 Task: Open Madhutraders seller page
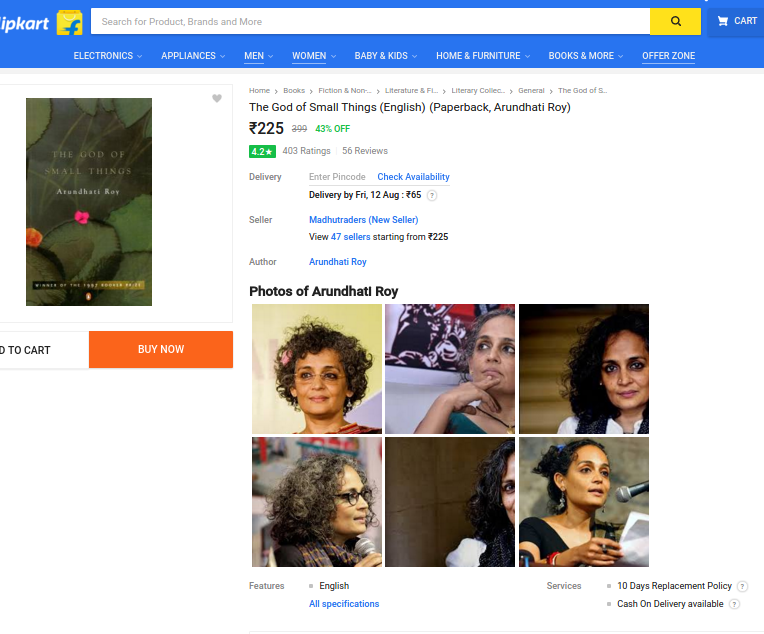pyautogui.click(x=363, y=220)
